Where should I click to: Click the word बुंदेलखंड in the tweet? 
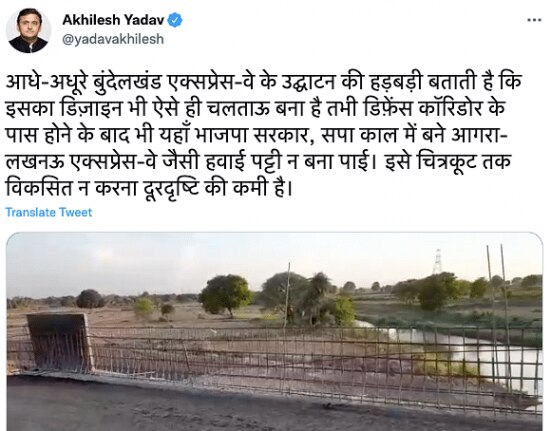128,82
